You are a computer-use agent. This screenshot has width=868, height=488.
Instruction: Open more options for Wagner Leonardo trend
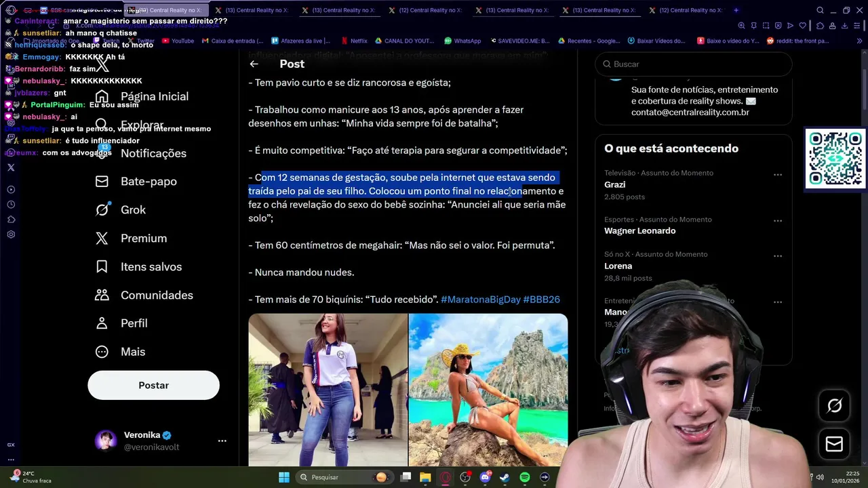click(778, 221)
